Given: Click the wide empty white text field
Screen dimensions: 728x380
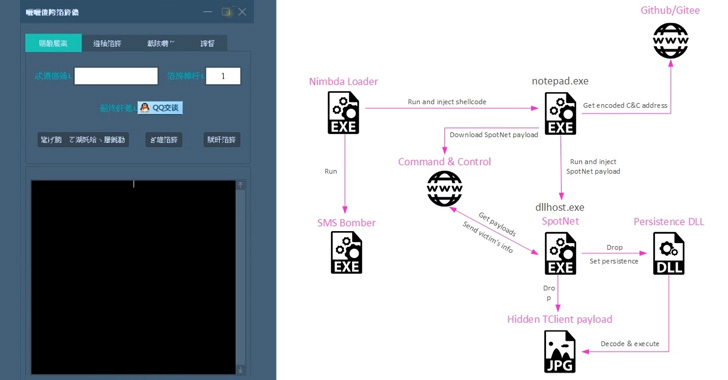Looking at the screenshot, I should point(116,76).
